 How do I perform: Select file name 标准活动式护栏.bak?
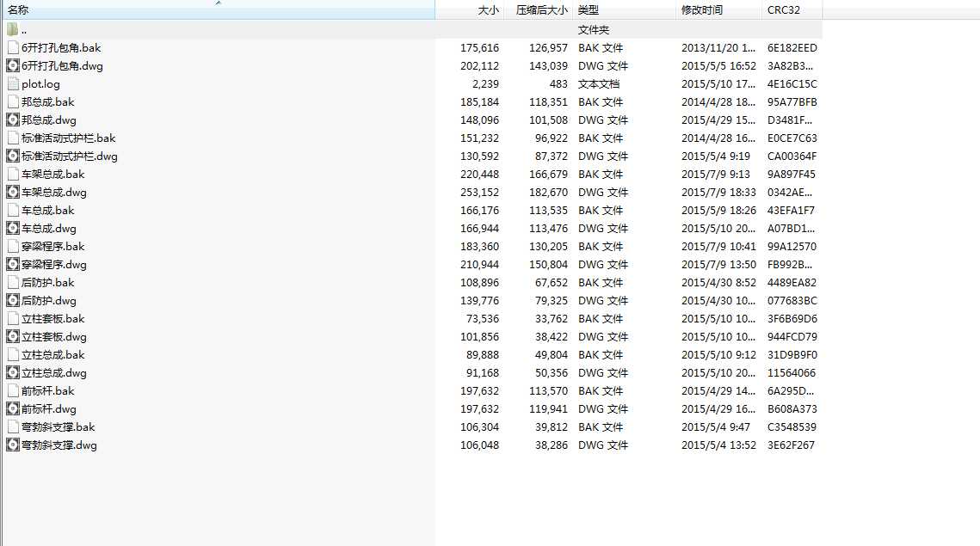point(69,138)
